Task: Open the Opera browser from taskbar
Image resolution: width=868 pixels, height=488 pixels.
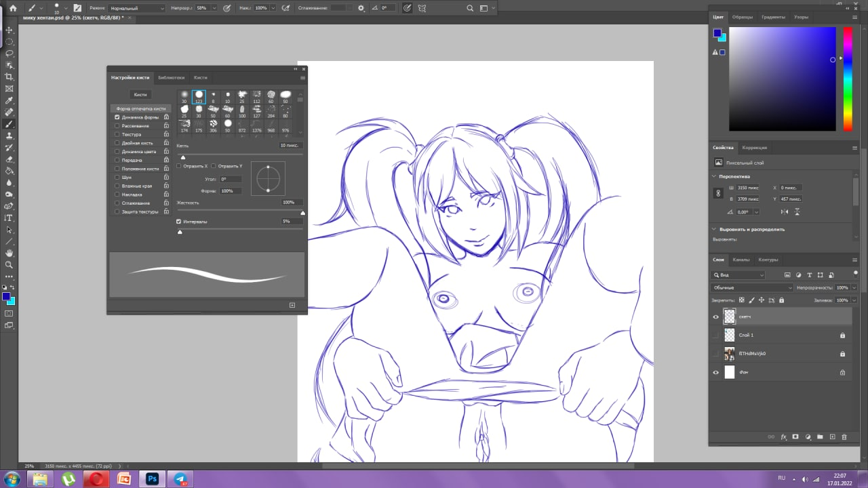Action: click(x=96, y=479)
